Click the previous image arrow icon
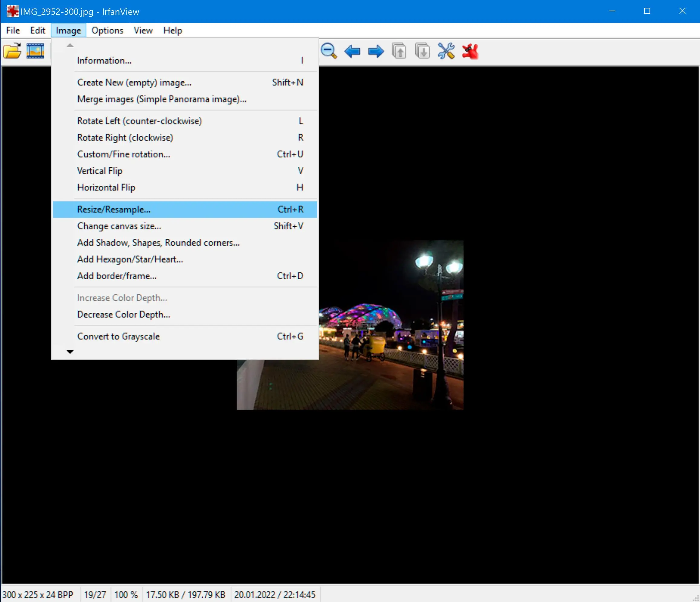Viewport: 700px width, 602px height. (352, 51)
